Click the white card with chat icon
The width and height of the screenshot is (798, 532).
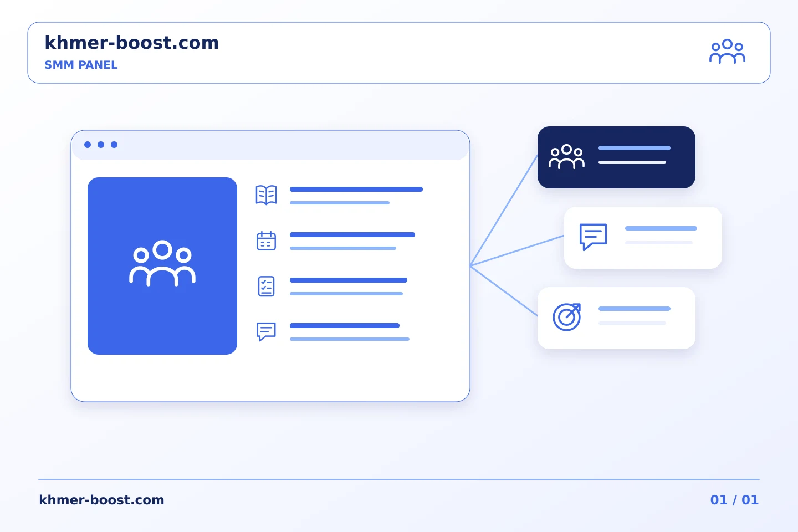pos(643,238)
